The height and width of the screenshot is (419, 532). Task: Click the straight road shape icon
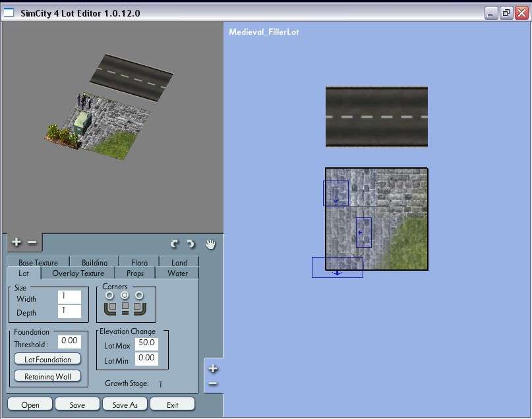(125, 308)
